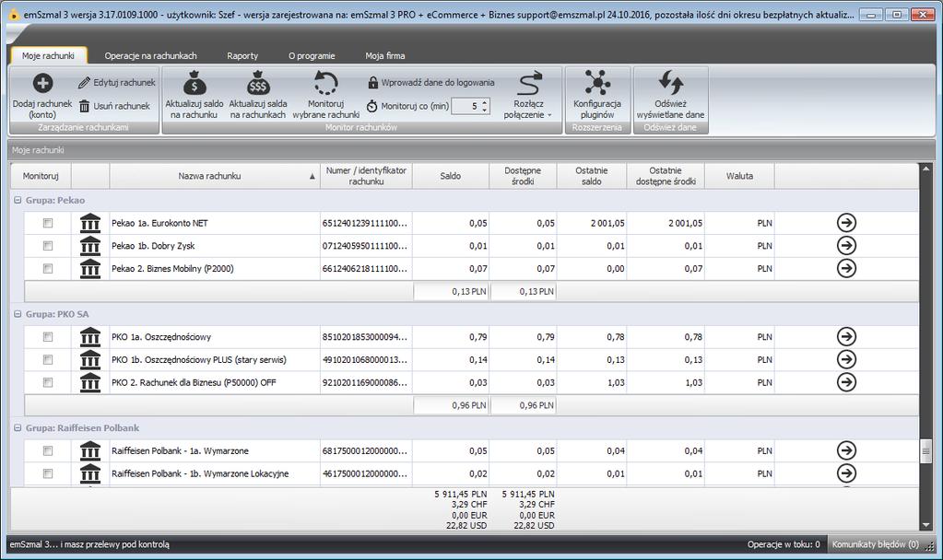Click the bank icon of Pekao 1a. Eurokonto NET
Screen dimensions: 943x560
point(90,223)
